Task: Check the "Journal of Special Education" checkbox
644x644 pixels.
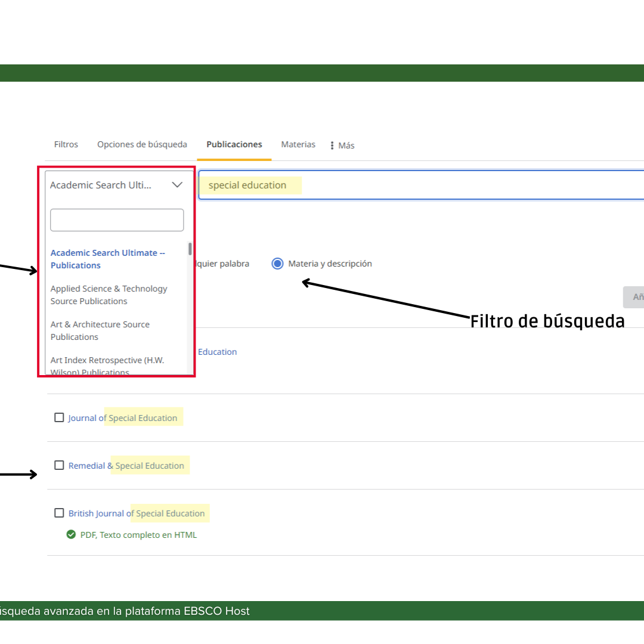Action: [x=59, y=417]
